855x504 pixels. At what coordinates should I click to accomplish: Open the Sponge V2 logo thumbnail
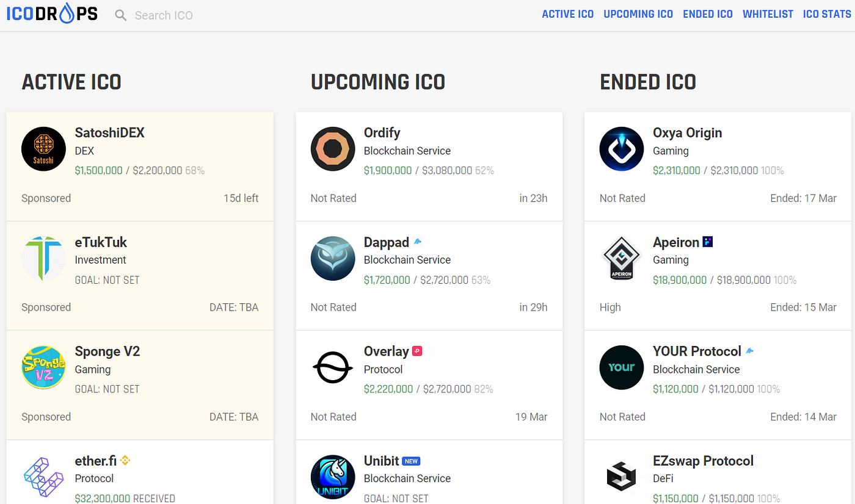coord(43,367)
